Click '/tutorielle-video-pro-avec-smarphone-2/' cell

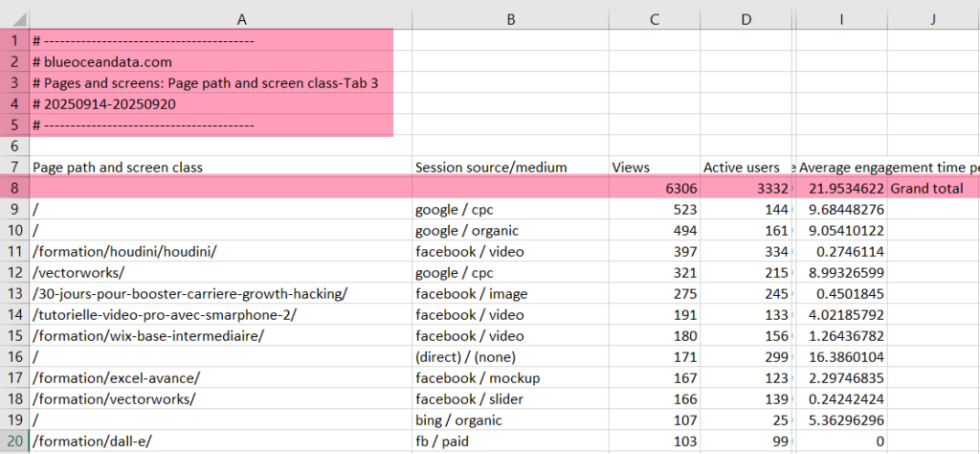pos(221,314)
